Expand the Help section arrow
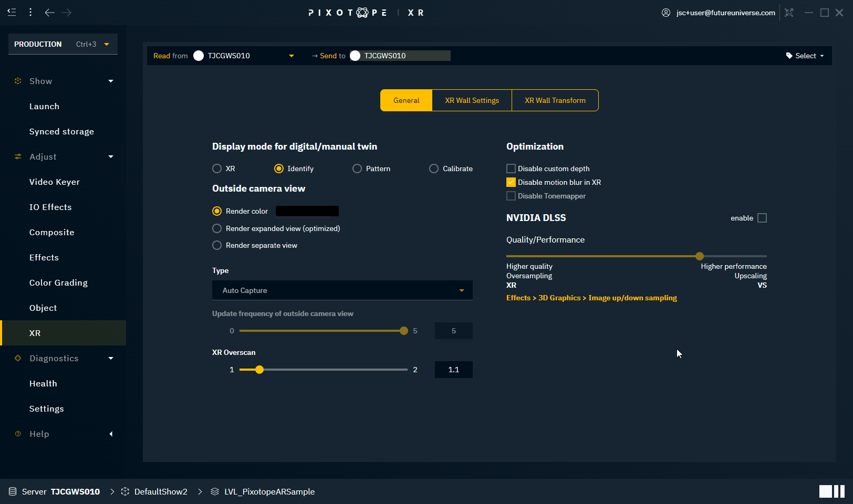The image size is (853, 504). pos(111,434)
